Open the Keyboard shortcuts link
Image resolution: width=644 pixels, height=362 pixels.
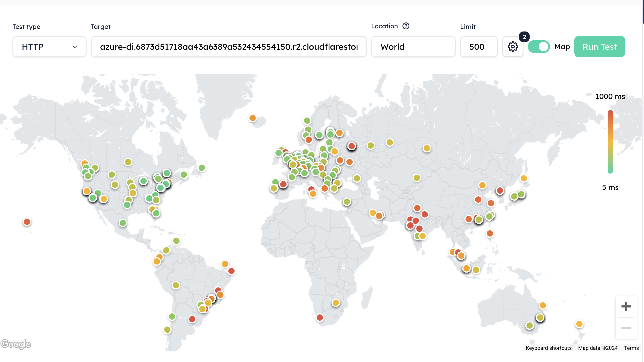point(548,348)
